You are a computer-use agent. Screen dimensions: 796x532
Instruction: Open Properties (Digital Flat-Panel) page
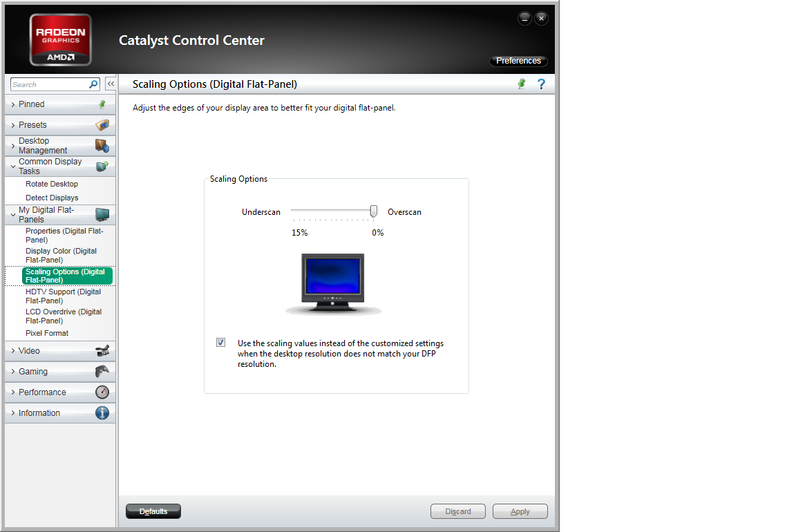point(64,235)
